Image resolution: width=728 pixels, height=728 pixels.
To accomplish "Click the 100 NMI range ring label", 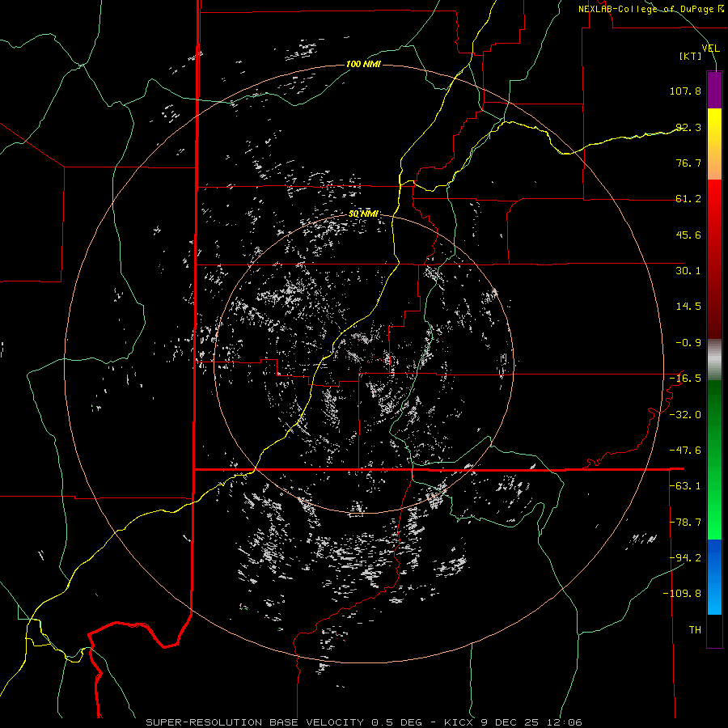I will [363, 64].
